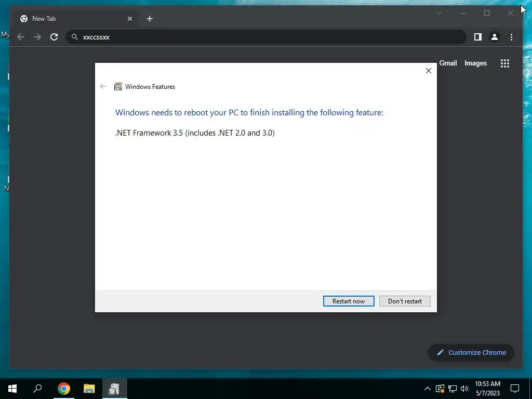Click the search magnifier icon in address bar
The width and height of the screenshot is (532, 399).
75,37
